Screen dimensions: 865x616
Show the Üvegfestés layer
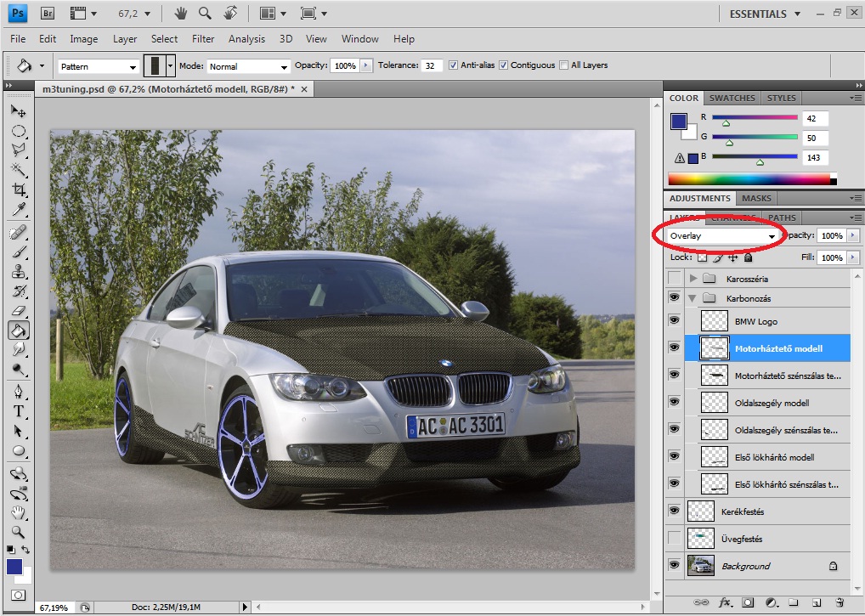[674, 538]
